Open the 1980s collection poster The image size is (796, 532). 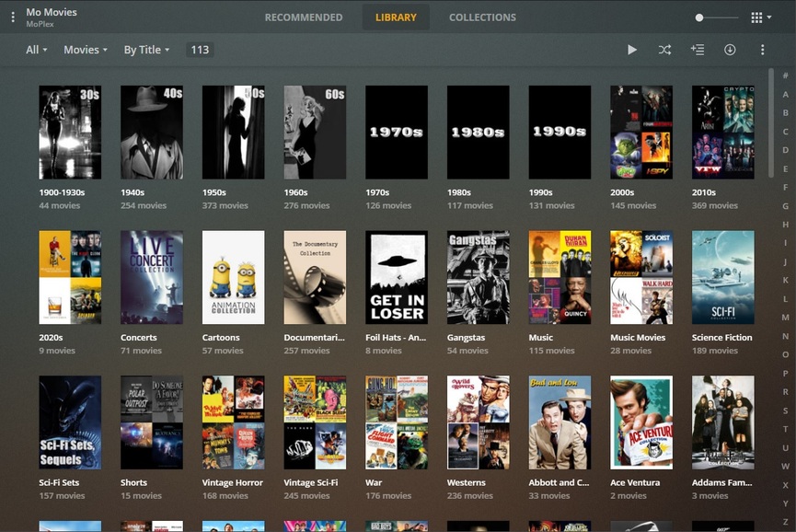tap(479, 132)
